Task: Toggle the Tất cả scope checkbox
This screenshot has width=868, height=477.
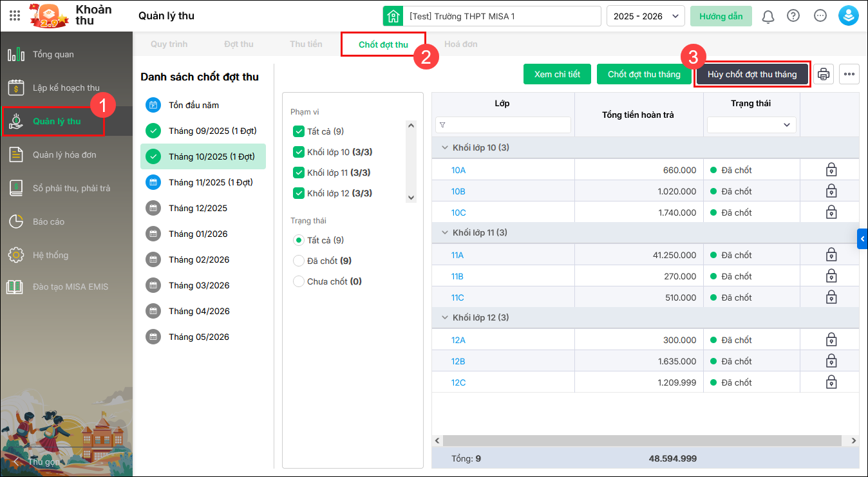Action: 299,132
